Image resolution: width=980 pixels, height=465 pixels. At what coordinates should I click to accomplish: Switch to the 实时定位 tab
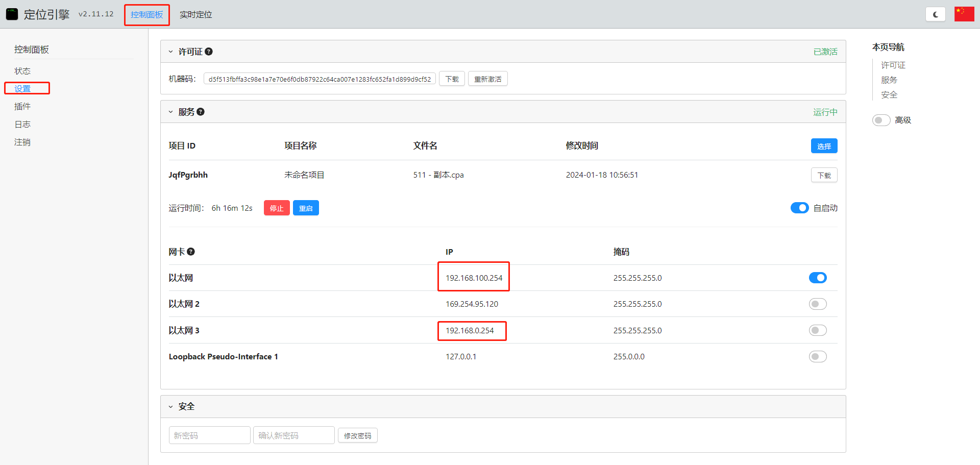click(195, 15)
